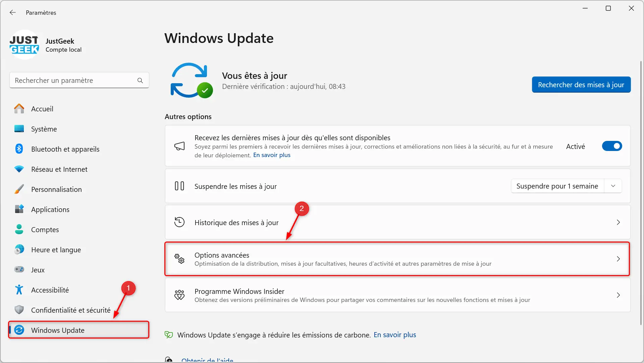Image resolution: width=644 pixels, height=363 pixels.
Task: Expand Programme Windows Insider chevron
Action: 618,295
